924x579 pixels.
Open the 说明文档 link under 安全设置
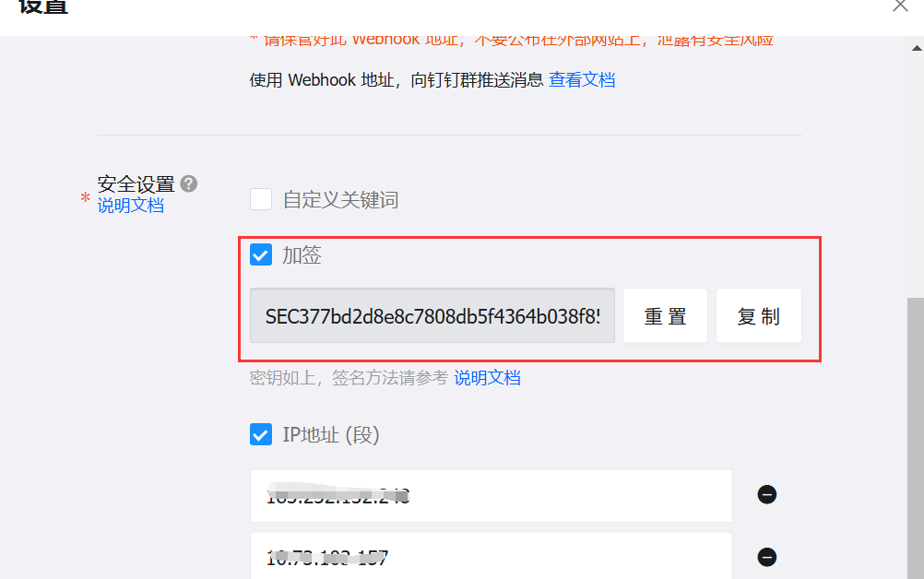(130, 206)
